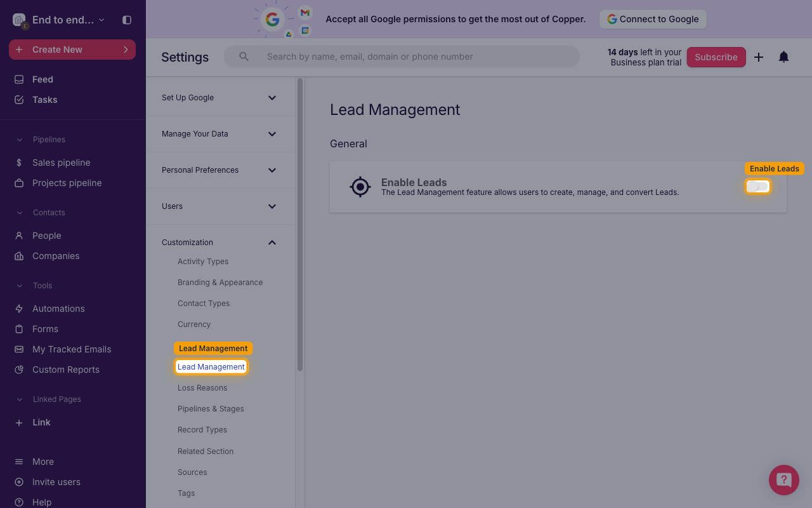812x508 pixels.
Task: Open Branding & Appearance settings
Action: click(x=220, y=283)
